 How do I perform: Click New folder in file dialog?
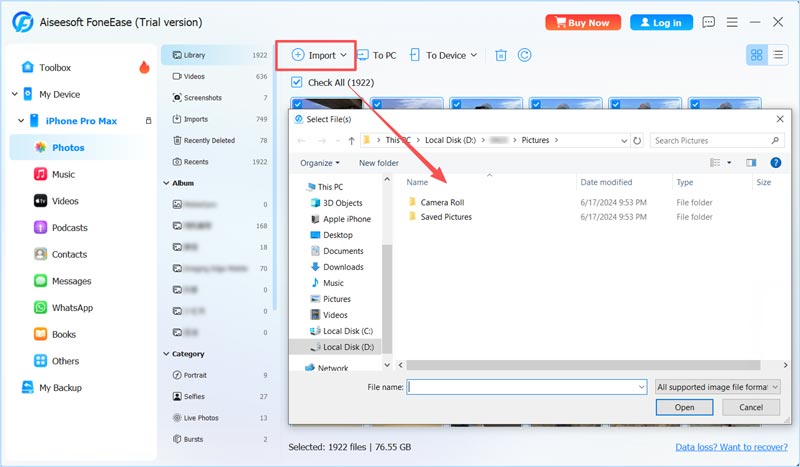(379, 163)
